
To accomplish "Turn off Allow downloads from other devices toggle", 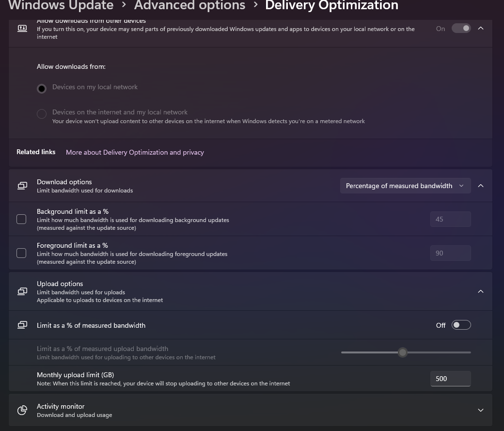I will [x=461, y=28].
